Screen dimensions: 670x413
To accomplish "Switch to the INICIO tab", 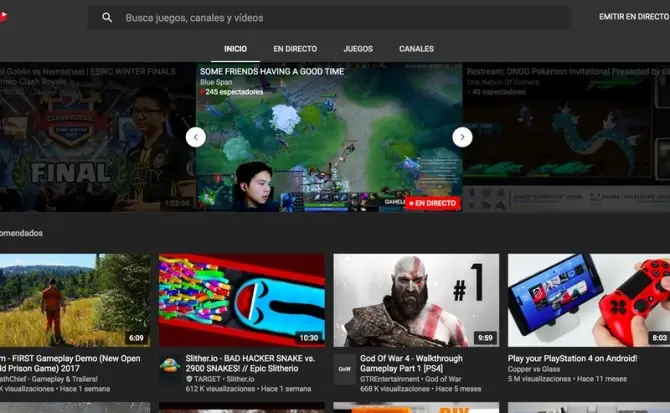I will coord(235,49).
